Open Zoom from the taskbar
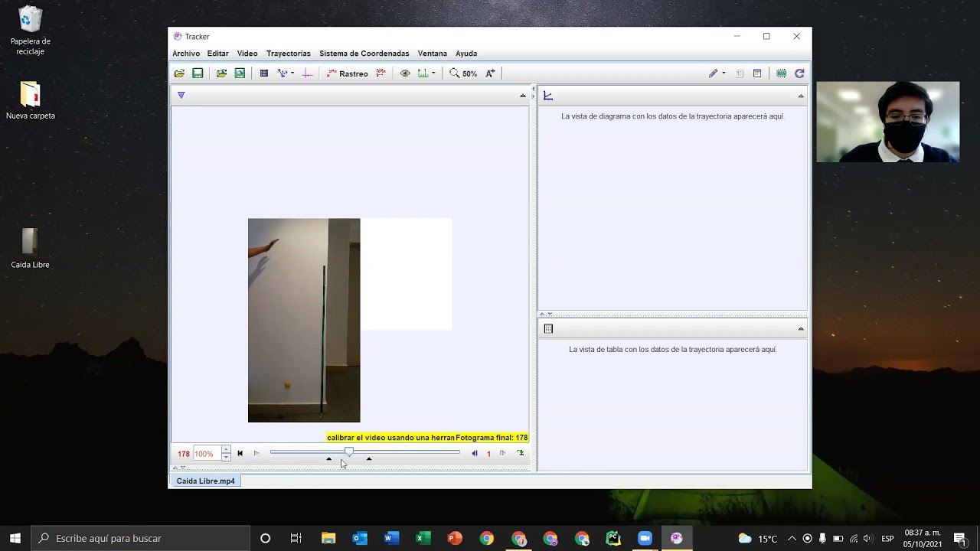 [x=645, y=538]
